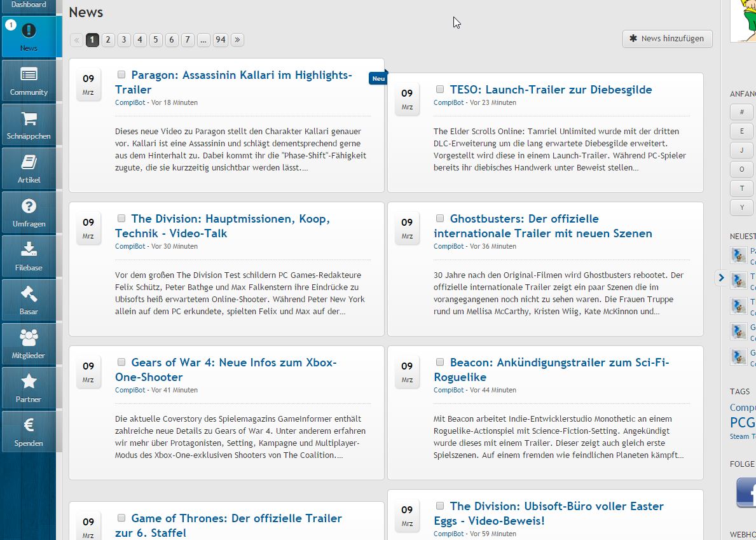Expand hidden page numbers via ellipsis

click(x=203, y=40)
